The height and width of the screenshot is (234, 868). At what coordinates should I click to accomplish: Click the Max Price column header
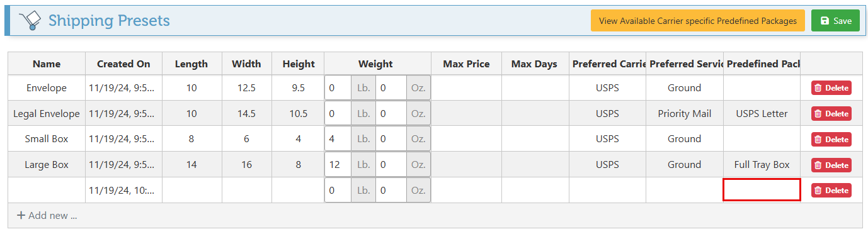pyautogui.click(x=466, y=64)
